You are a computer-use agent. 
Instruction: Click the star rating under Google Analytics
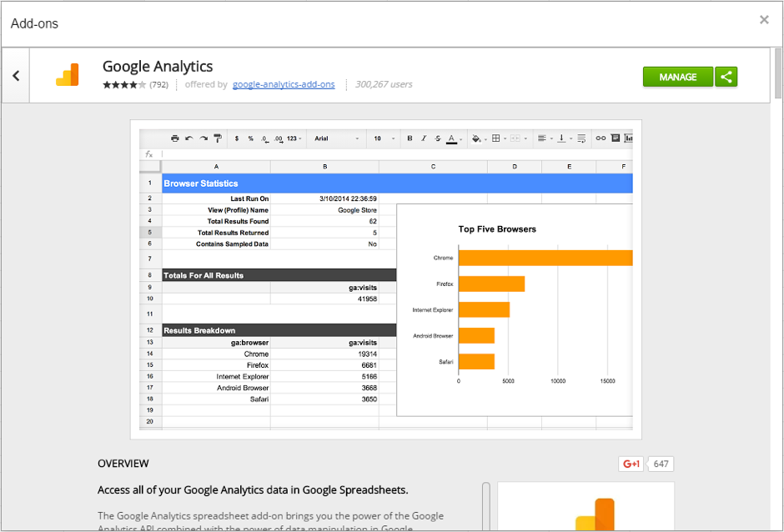[124, 84]
